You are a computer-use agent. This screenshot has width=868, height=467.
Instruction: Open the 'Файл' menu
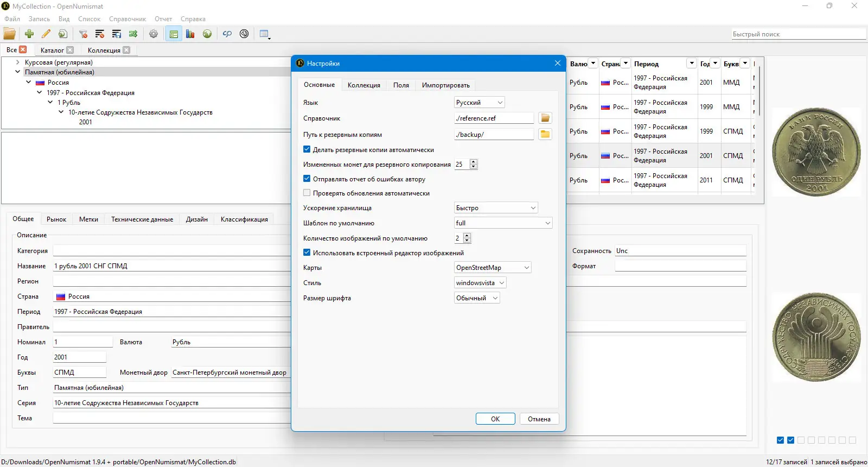pos(12,19)
